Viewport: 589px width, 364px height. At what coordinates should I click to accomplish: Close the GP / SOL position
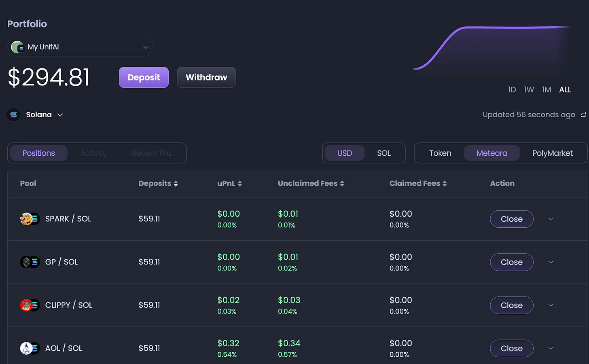coord(512,262)
